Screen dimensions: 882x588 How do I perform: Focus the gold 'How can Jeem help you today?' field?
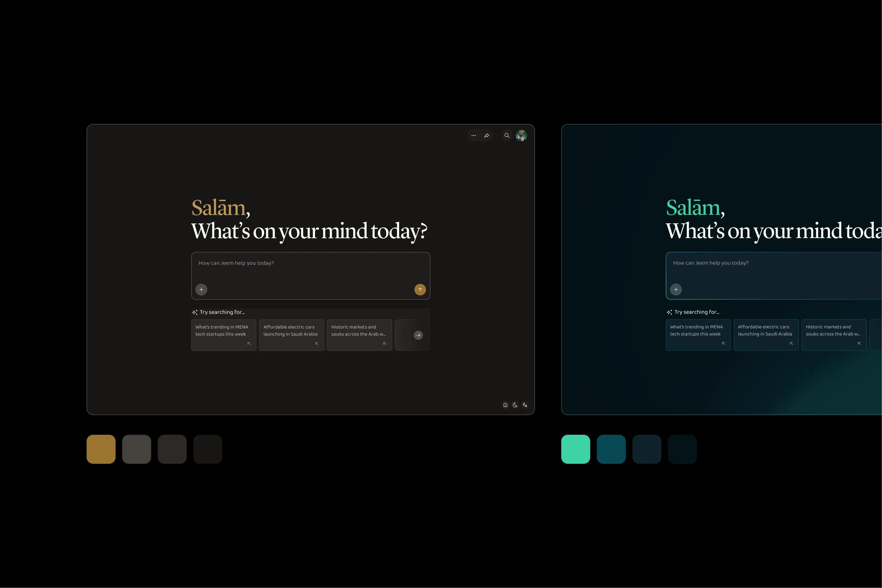[x=311, y=276]
